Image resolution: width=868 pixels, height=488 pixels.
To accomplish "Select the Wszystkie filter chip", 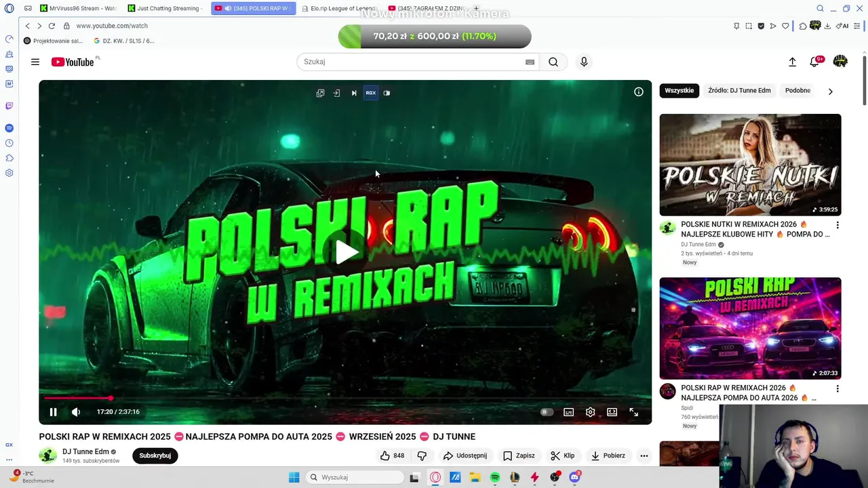I will pos(679,91).
